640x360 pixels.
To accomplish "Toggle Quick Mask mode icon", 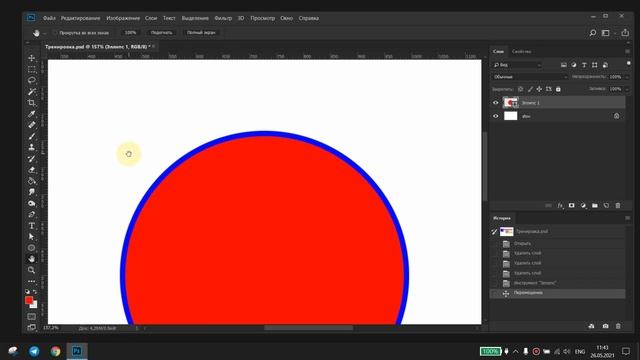I will pyautogui.click(x=31, y=316).
